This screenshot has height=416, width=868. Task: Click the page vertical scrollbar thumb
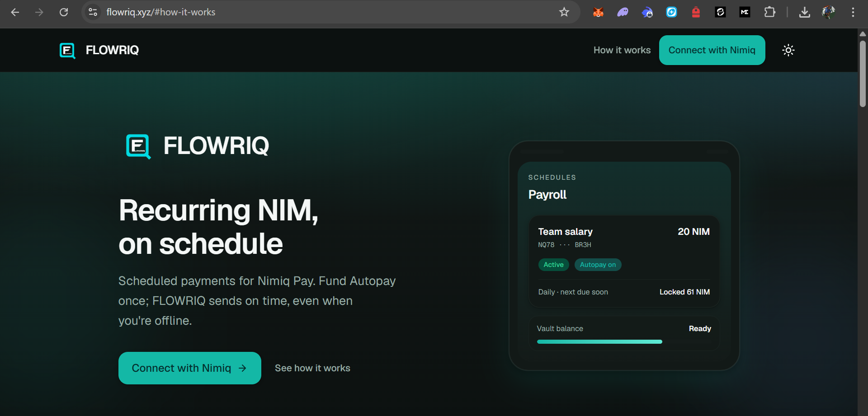(x=863, y=74)
